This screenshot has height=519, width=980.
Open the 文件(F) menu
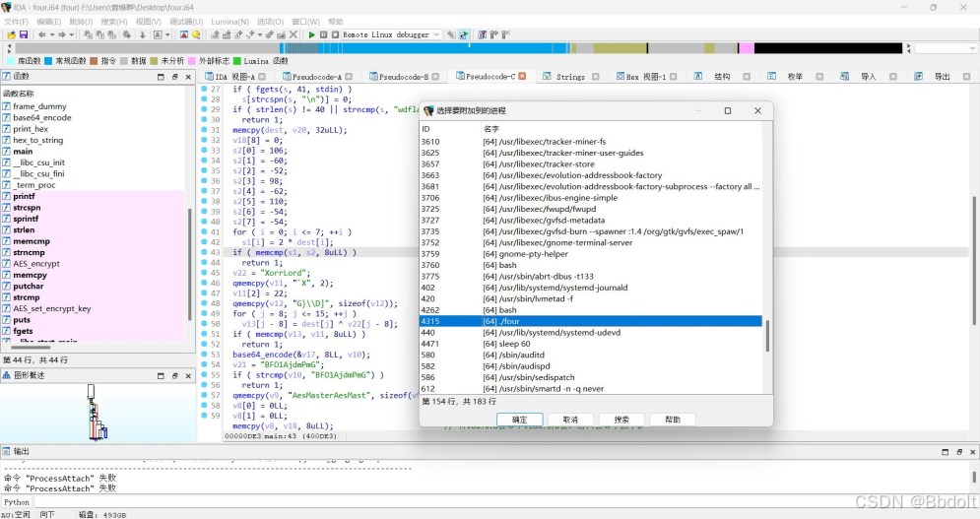tap(16, 22)
